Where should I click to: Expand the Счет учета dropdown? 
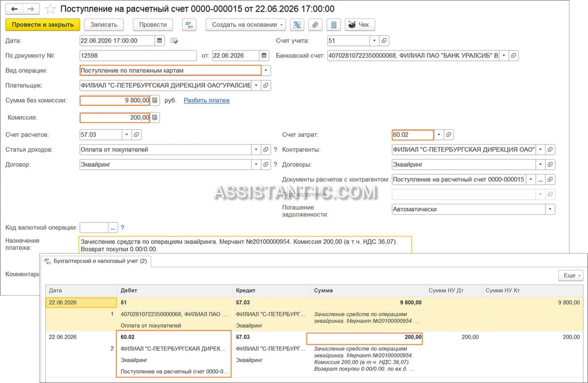(x=374, y=41)
